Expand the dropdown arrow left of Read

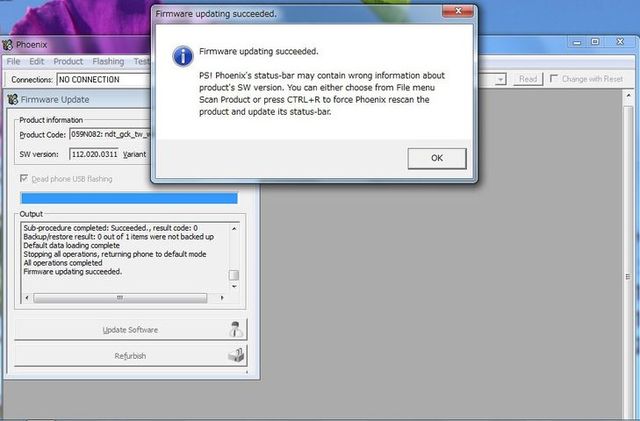pyautogui.click(x=502, y=79)
